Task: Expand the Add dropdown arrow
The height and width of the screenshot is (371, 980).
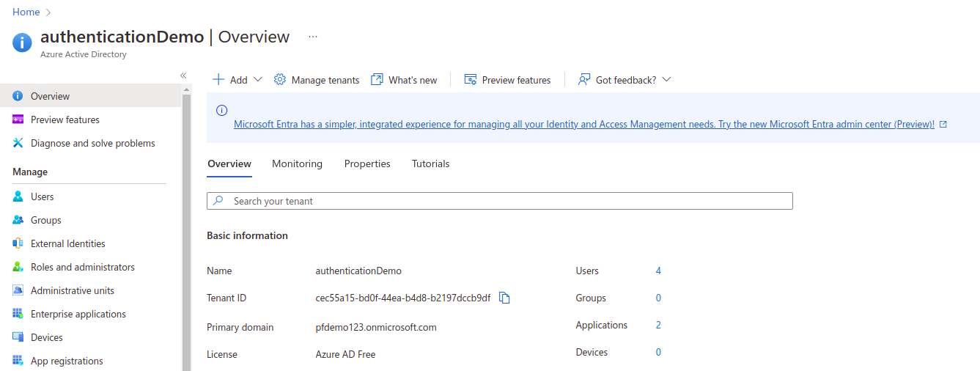Action: click(258, 79)
